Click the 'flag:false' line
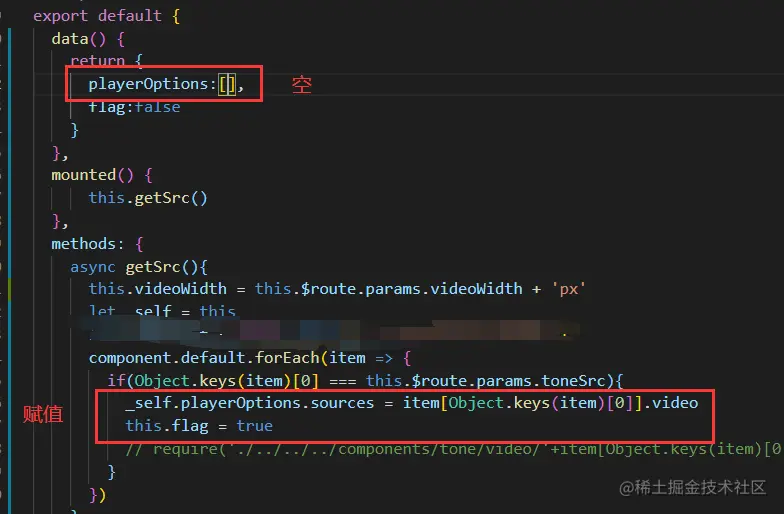 point(134,106)
